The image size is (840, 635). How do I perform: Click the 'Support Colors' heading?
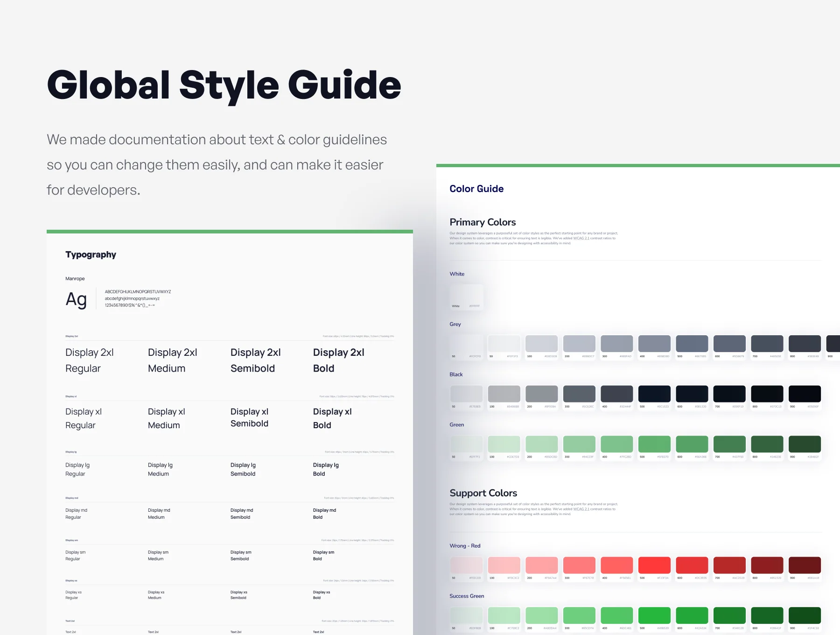(483, 493)
